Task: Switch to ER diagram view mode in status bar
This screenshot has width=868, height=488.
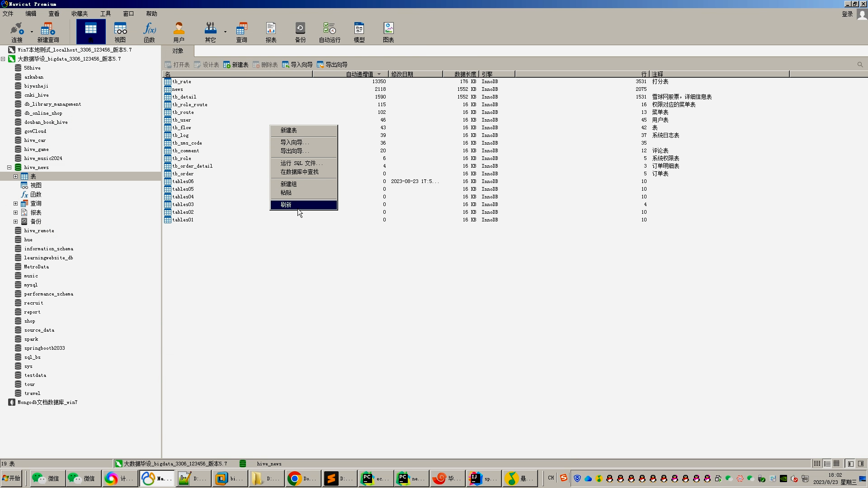Action: tap(837, 464)
